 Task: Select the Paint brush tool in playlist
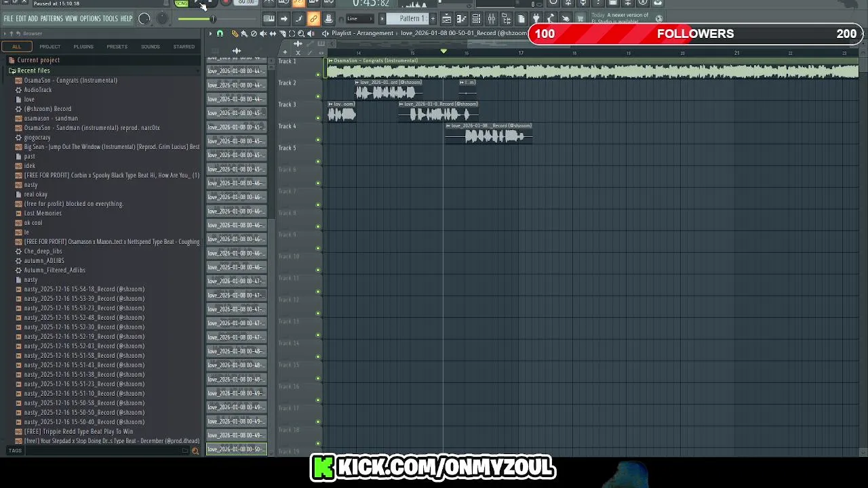(x=244, y=33)
